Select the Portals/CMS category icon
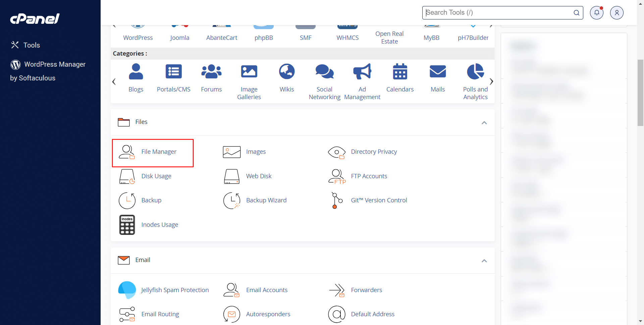 tap(174, 71)
